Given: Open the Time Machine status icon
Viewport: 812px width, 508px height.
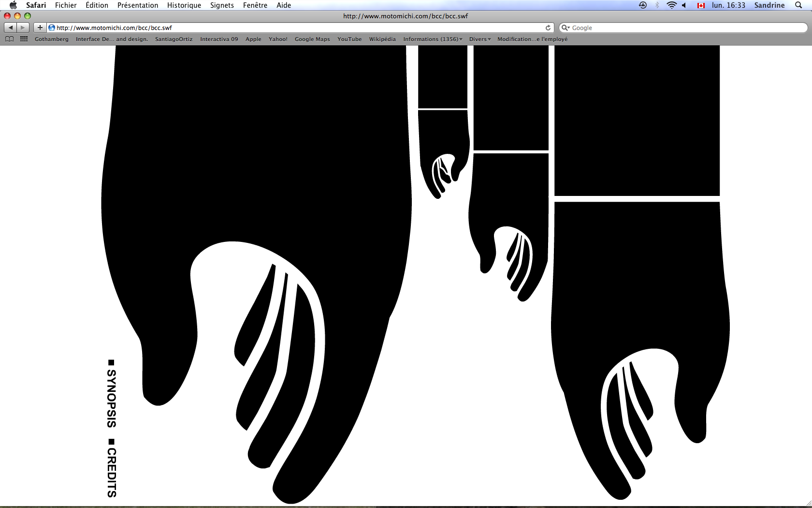Looking at the screenshot, I should (x=643, y=5).
